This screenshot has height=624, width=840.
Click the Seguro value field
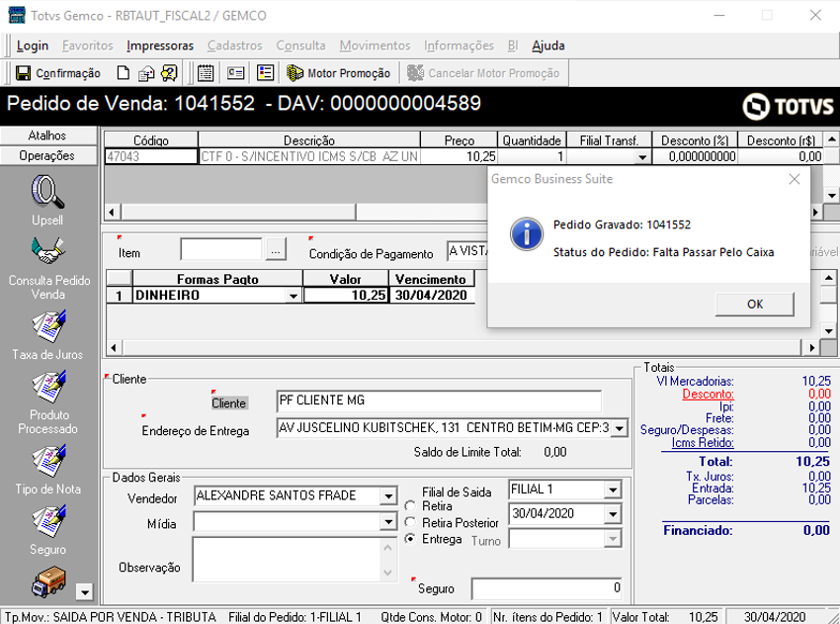[547, 588]
